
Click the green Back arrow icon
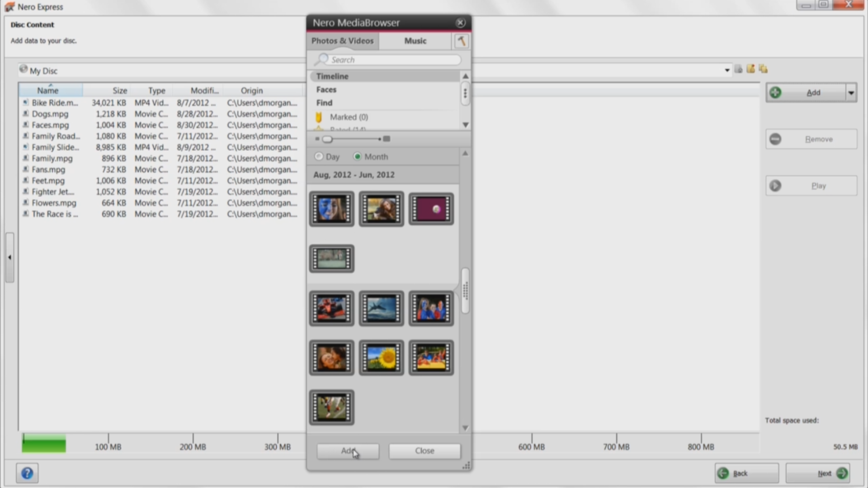(x=723, y=473)
